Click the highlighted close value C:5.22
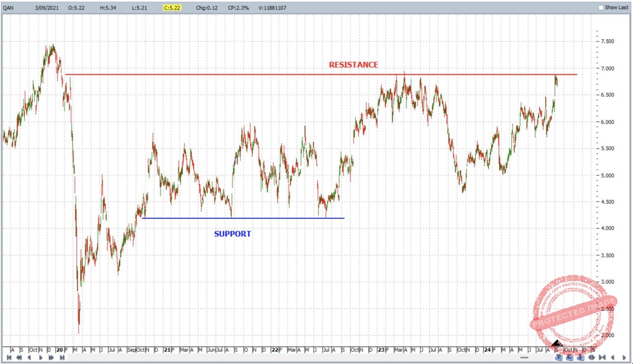Image resolution: width=633 pixels, height=364 pixels. point(172,7)
